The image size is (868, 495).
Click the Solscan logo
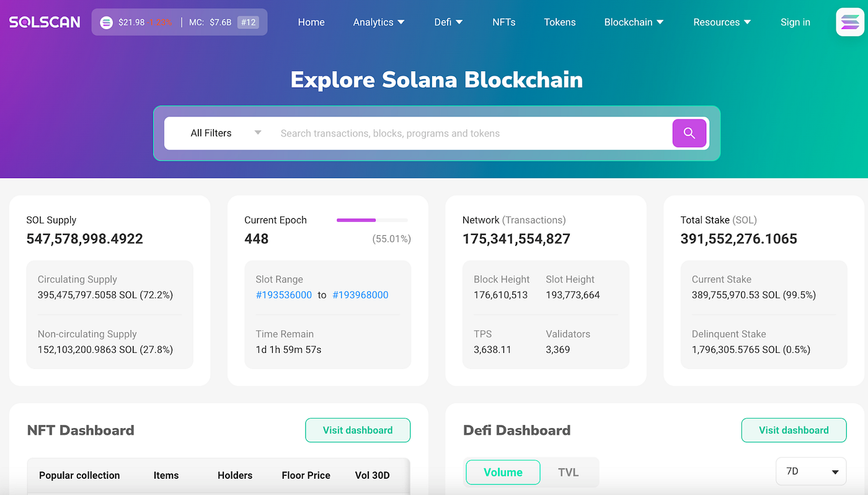(44, 22)
